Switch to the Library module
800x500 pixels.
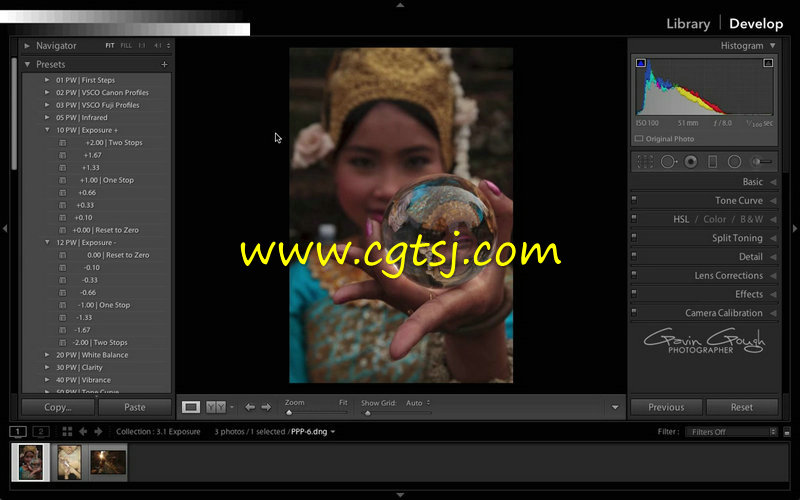688,24
